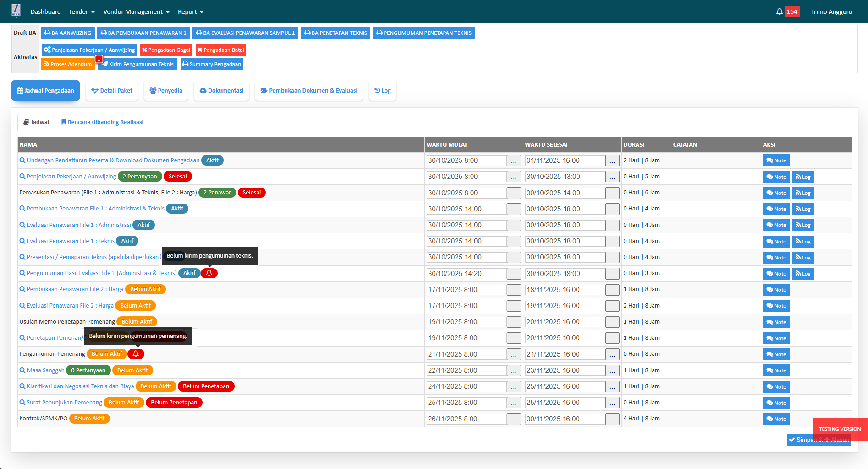The image size is (868, 469).
Task: Open Log for Penjelasan Pekerjaan row
Action: click(x=803, y=177)
